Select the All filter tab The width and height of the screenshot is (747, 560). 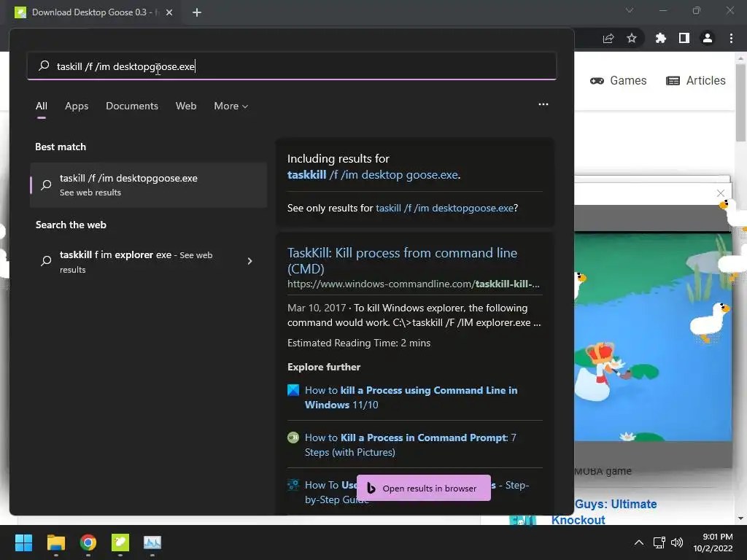click(x=42, y=106)
